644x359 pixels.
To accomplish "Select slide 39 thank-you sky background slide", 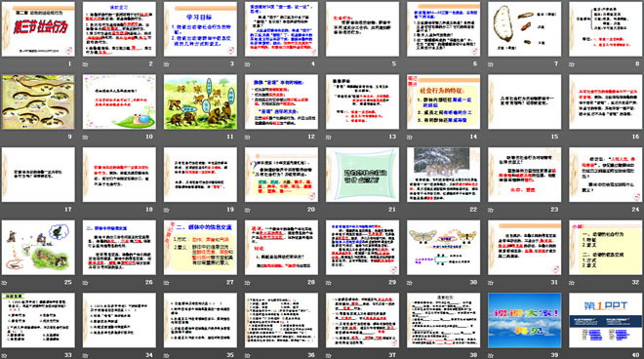I will point(525,320).
